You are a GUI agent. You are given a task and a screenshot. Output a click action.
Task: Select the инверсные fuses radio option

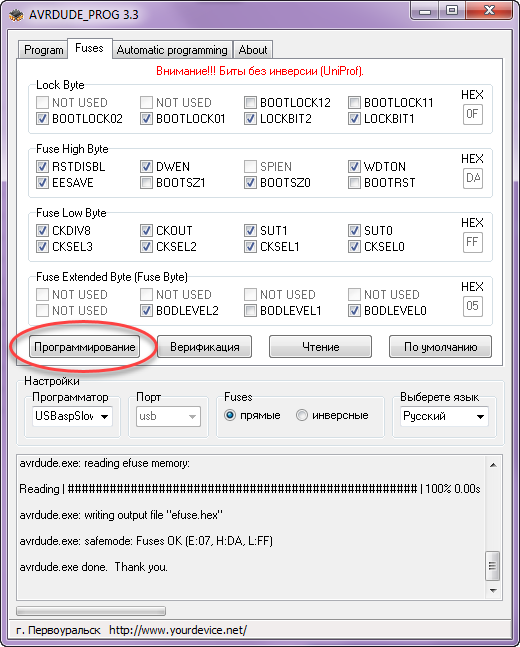coord(302,415)
